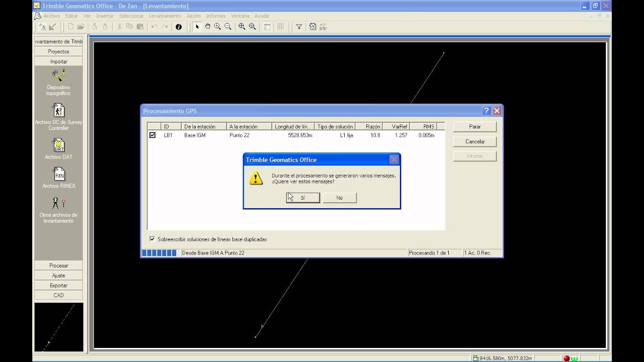Open the Ver menu
The height and width of the screenshot is (362, 644).
point(87,16)
